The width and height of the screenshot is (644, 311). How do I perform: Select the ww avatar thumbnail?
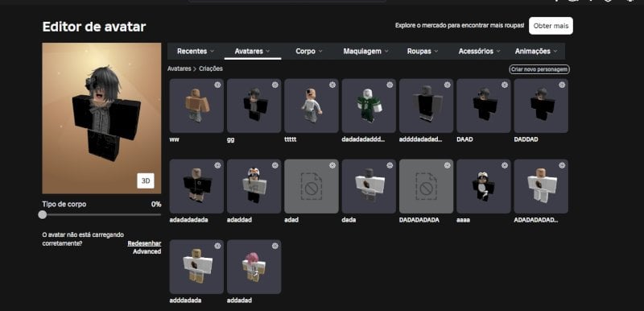196,106
